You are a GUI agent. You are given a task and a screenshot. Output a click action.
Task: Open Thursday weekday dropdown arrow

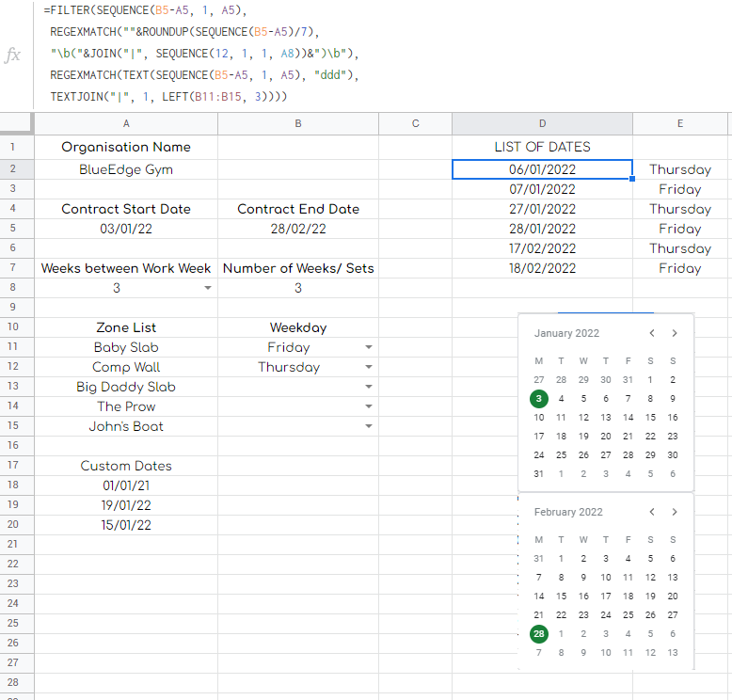click(x=369, y=367)
